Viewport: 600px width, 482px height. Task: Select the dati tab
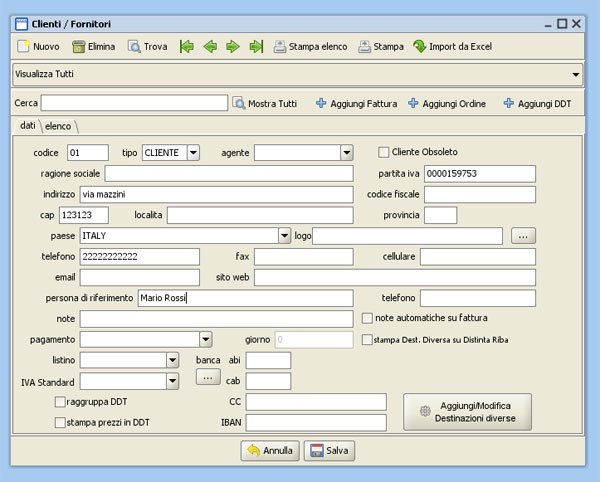27,126
